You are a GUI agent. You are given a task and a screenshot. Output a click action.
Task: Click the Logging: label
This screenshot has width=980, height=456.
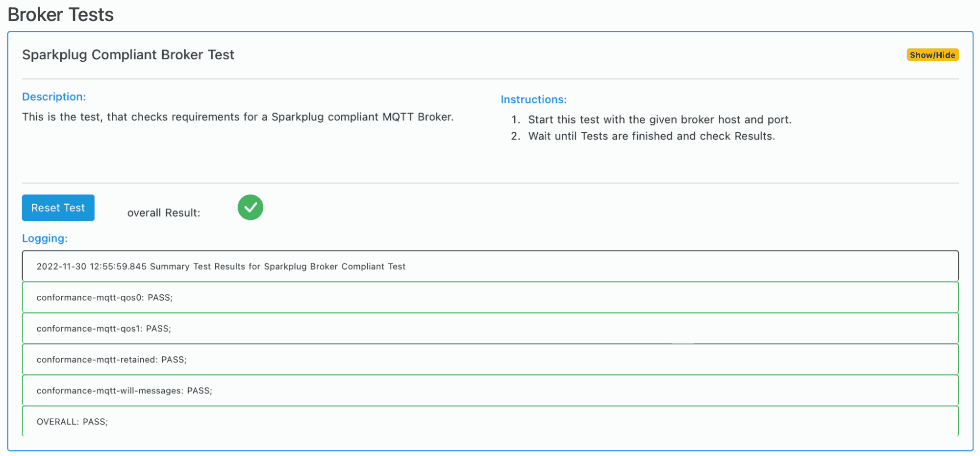click(45, 239)
